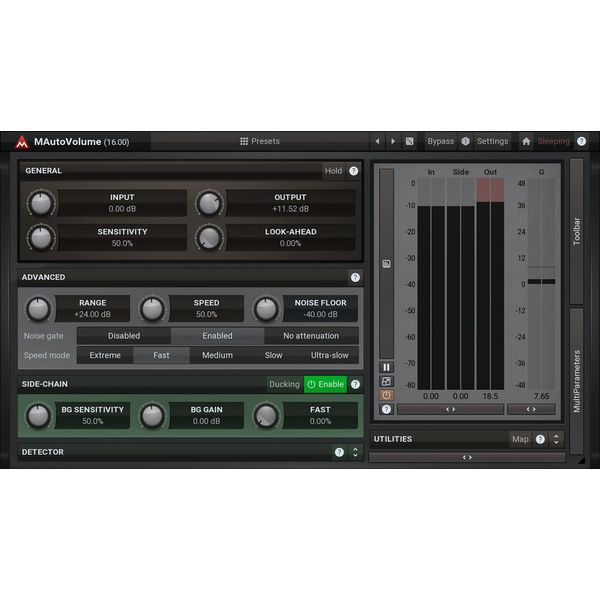This screenshot has height=600, width=600.
Task: Open Utilities section help icon
Action: point(540,439)
